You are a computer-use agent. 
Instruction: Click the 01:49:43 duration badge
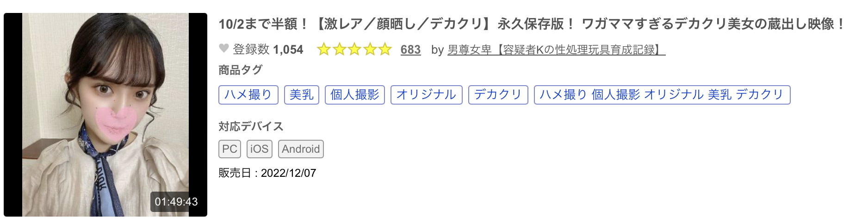point(176,202)
